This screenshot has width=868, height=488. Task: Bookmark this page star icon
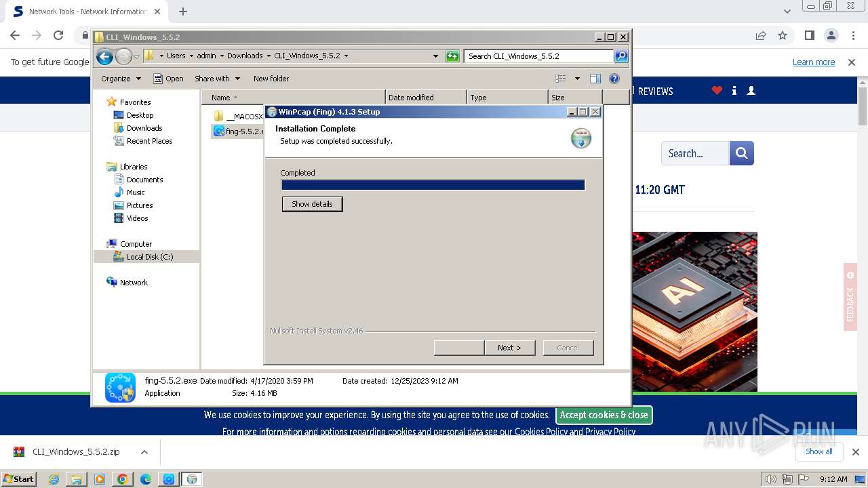[x=783, y=35]
